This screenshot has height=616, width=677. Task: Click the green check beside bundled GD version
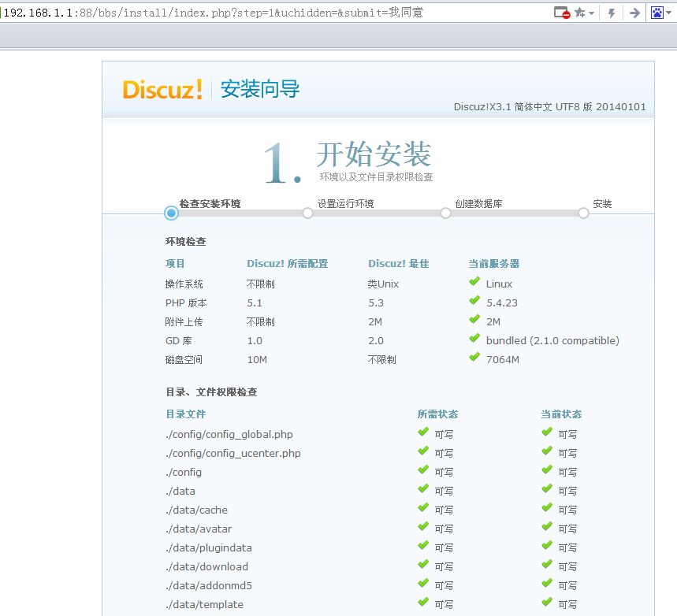pos(474,338)
